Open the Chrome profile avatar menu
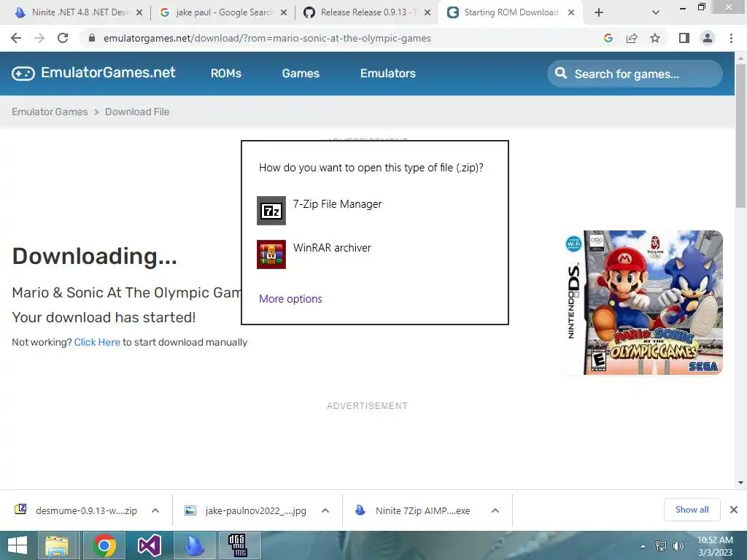Viewport: 747px width, 560px height. (x=708, y=38)
